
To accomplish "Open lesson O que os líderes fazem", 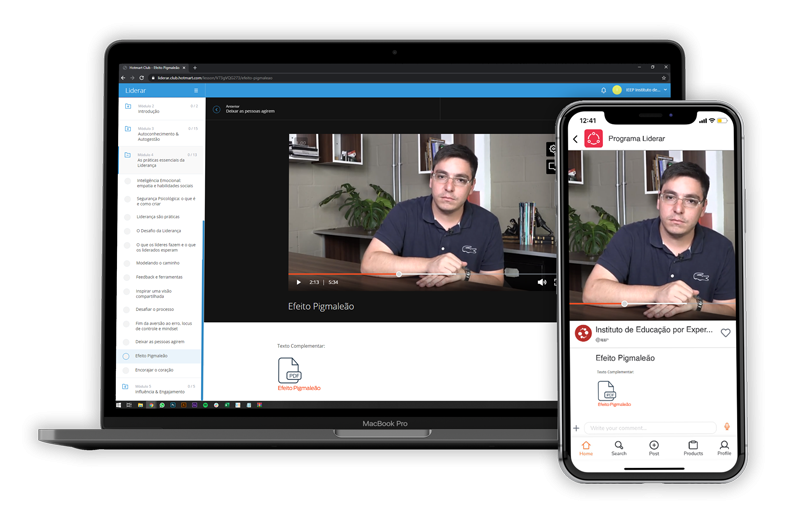I will pos(165,247).
